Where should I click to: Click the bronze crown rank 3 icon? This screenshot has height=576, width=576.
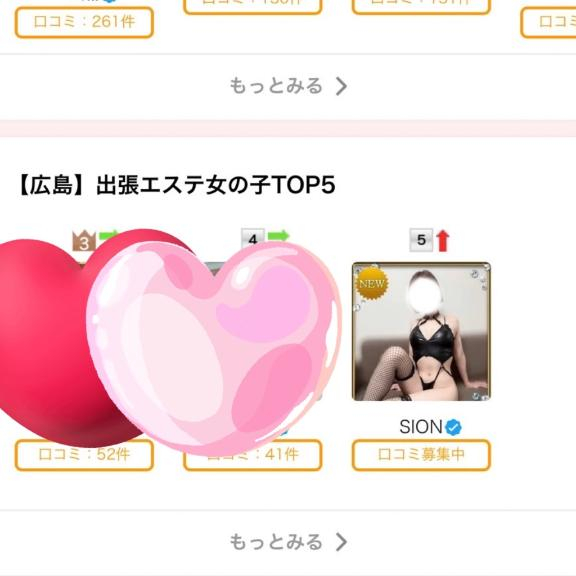coord(84,241)
